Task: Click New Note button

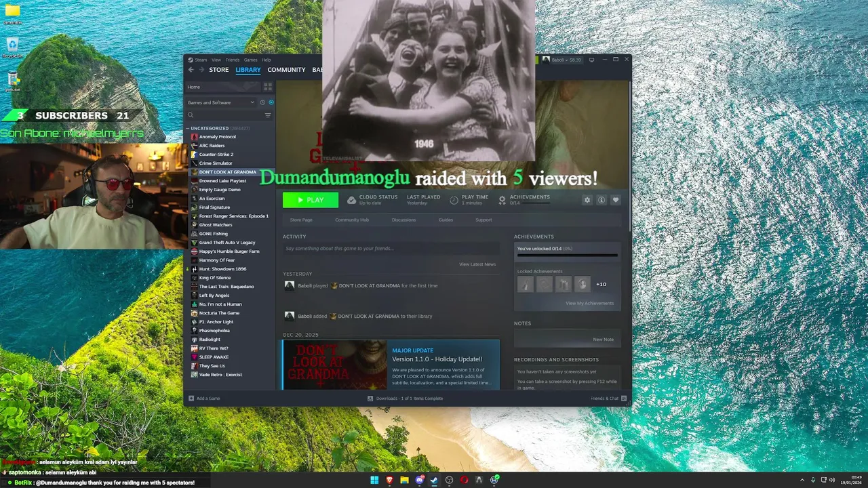Action: 604,340
